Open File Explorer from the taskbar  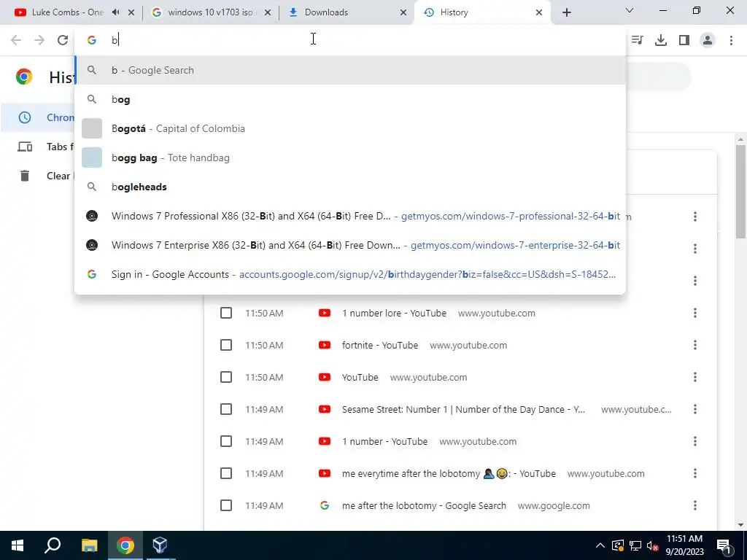click(x=89, y=545)
